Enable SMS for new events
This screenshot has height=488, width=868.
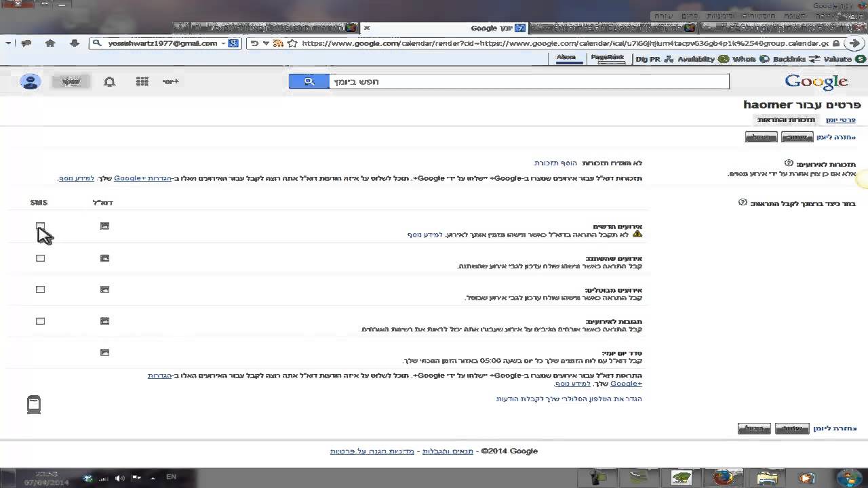pyautogui.click(x=40, y=226)
